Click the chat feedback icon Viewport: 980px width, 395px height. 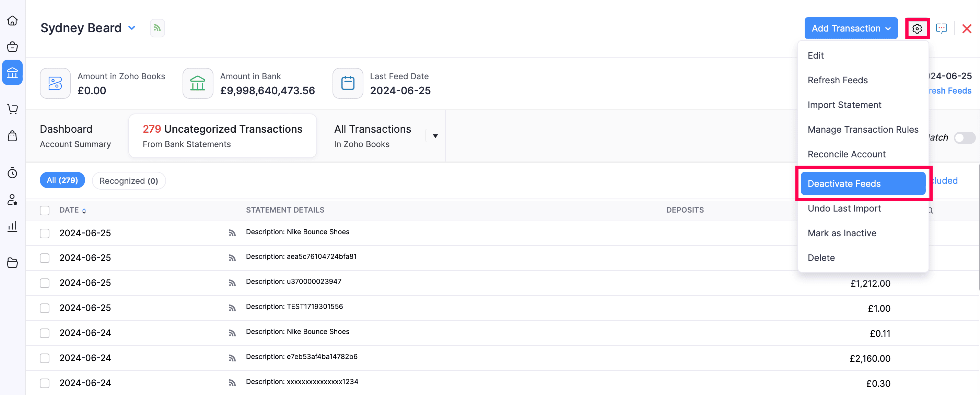(941, 28)
